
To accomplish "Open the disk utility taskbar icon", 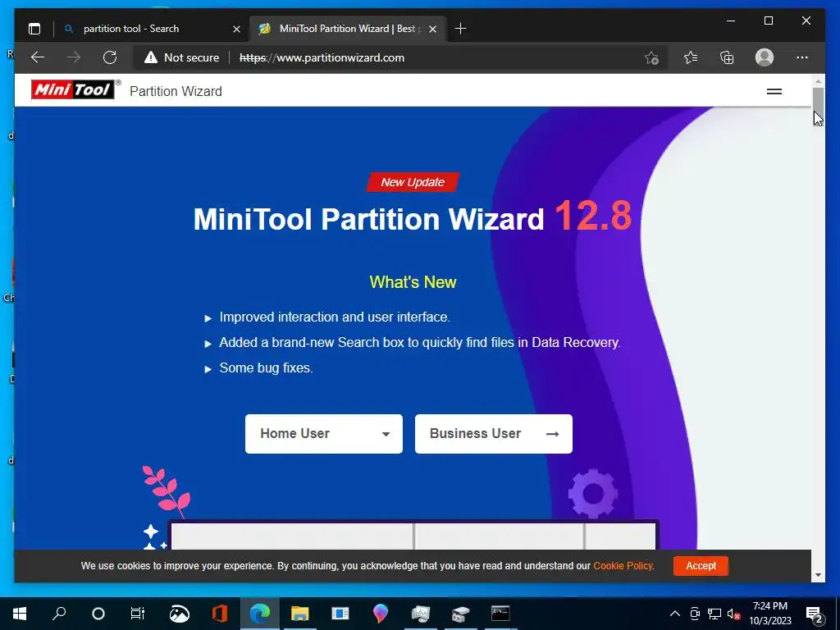I will point(460,614).
